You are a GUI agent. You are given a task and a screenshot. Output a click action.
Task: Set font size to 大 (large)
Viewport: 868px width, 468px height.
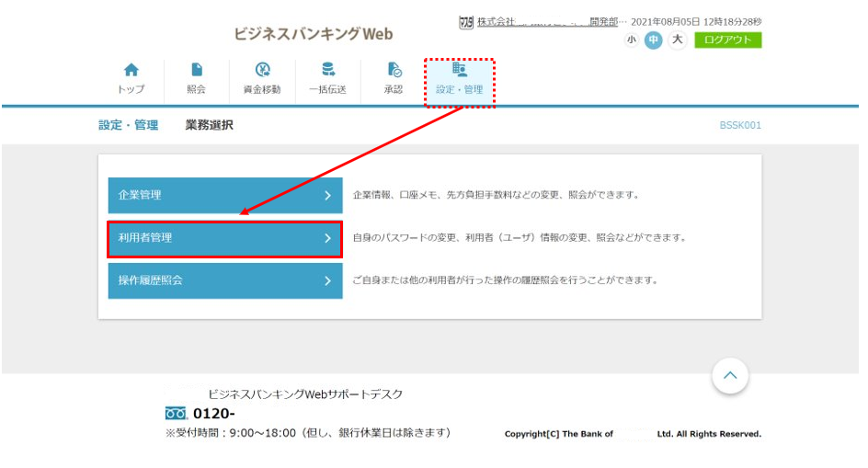(677, 40)
